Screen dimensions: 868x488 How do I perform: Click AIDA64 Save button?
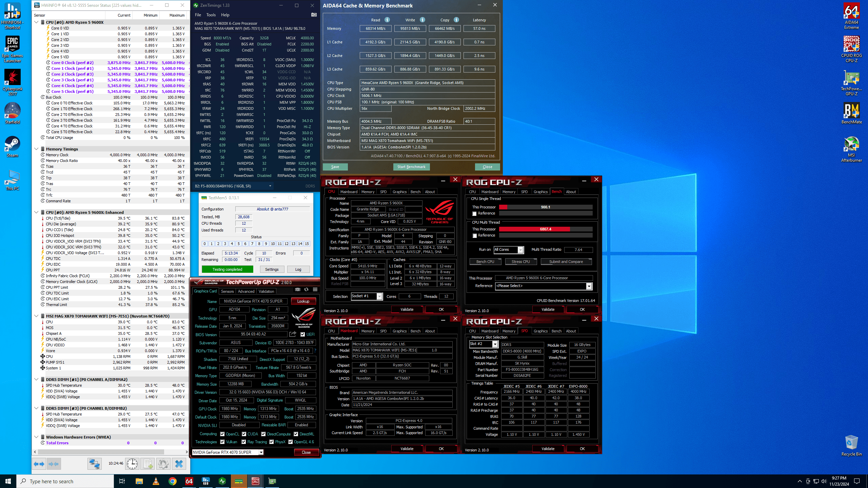pyautogui.click(x=335, y=167)
